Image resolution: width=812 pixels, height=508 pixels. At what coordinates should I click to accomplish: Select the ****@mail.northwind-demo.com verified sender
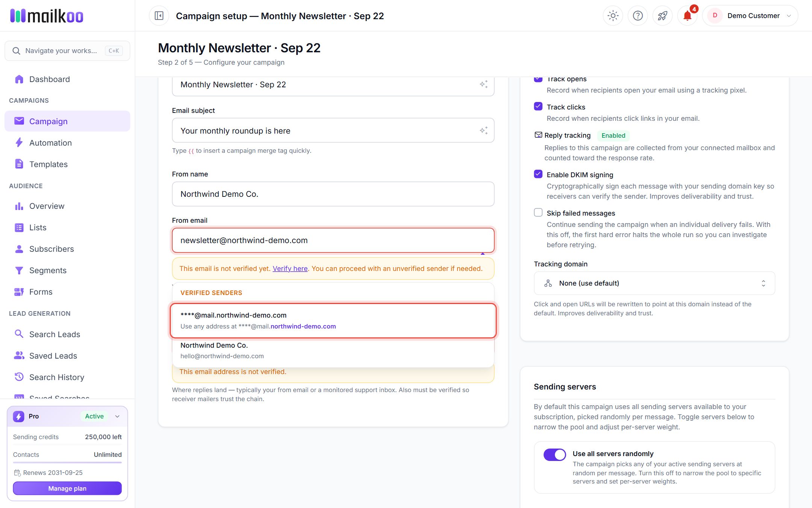tap(333, 321)
